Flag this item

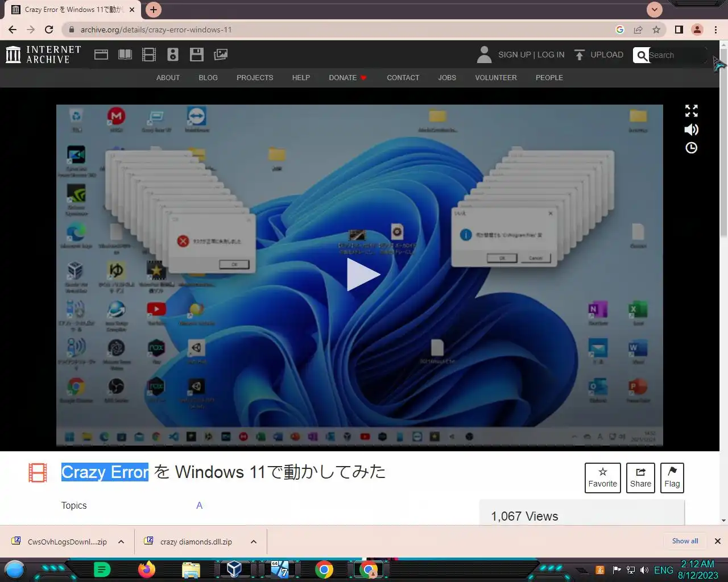(672, 478)
